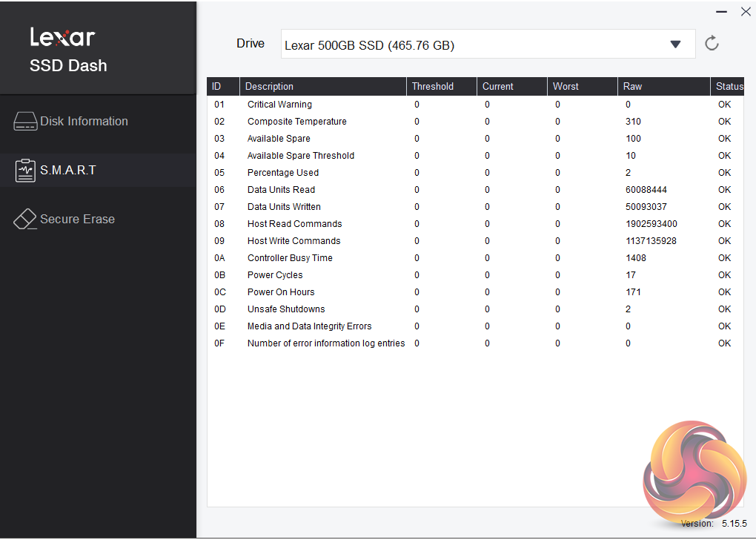Click raw value 1137135928
756x540 pixels.
point(651,241)
